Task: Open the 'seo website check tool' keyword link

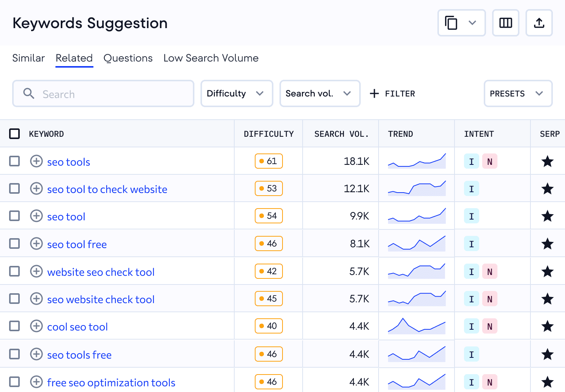Action: [101, 299]
